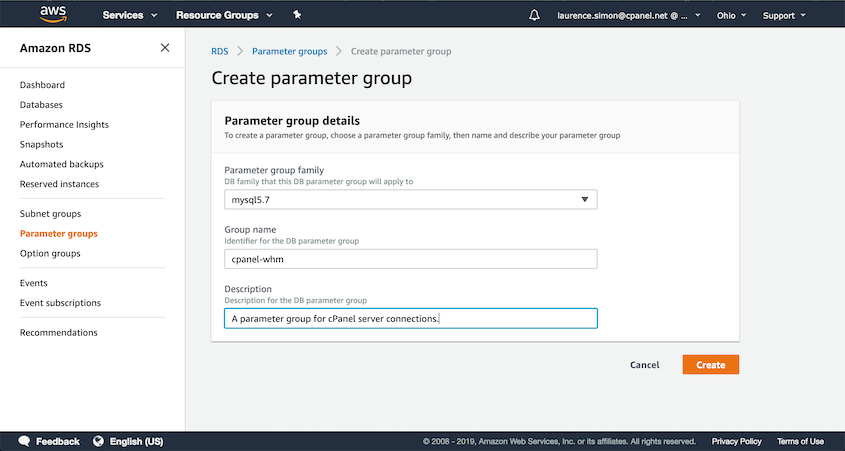Click the Feedback speech bubble icon
Image resolution: width=845 pixels, height=451 pixels.
pyautogui.click(x=24, y=441)
